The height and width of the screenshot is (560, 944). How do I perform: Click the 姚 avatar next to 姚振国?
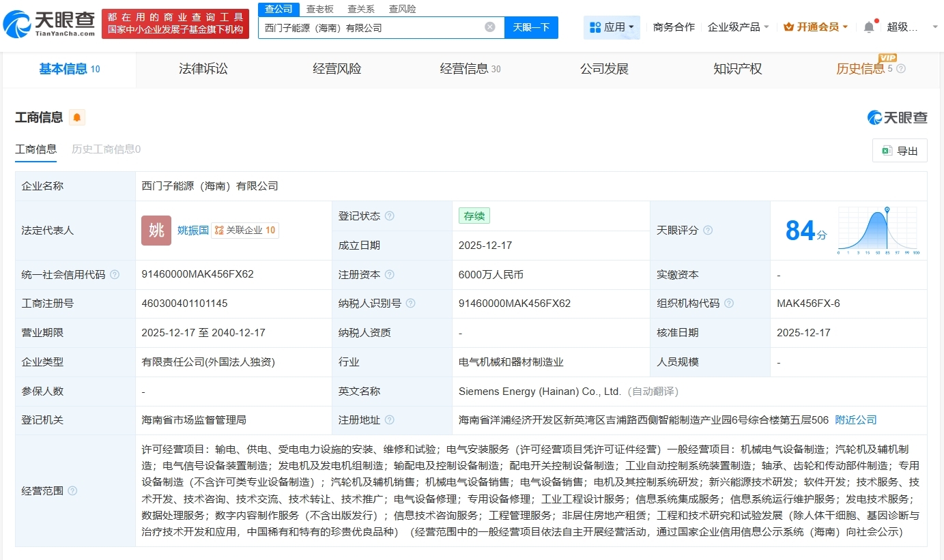pyautogui.click(x=156, y=231)
